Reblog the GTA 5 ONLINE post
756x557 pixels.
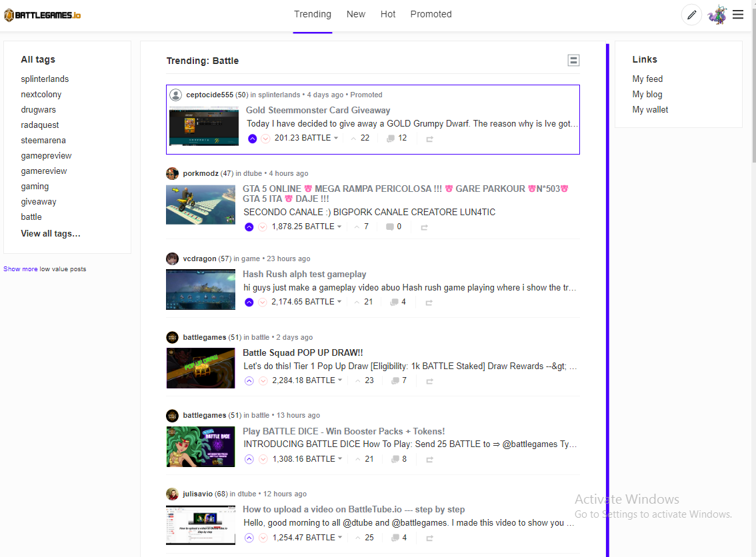tap(424, 227)
